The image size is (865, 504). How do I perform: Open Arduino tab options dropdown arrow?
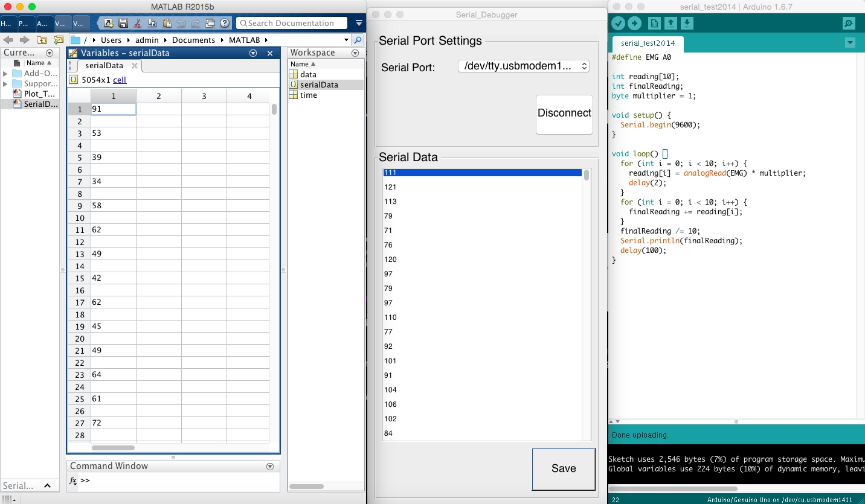click(x=850, y=43)
